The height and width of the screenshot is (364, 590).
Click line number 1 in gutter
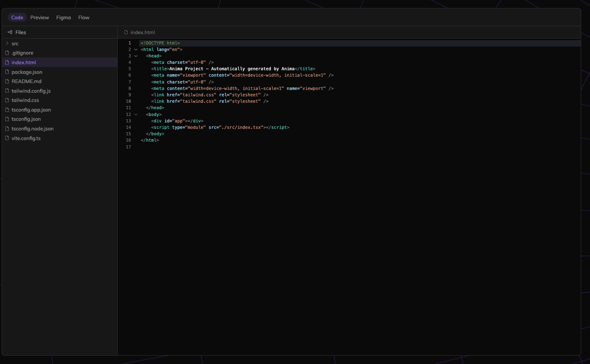point(130,43)
